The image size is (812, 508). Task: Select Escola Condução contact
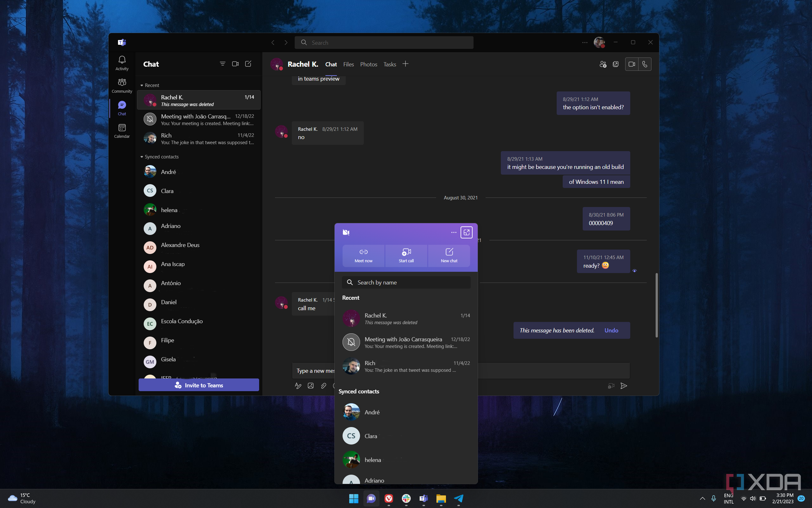point(199,324)
